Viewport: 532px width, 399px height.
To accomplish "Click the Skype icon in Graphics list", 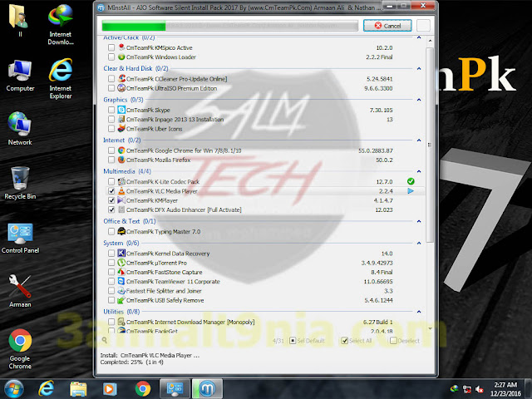I will click(x=121, y=110).
